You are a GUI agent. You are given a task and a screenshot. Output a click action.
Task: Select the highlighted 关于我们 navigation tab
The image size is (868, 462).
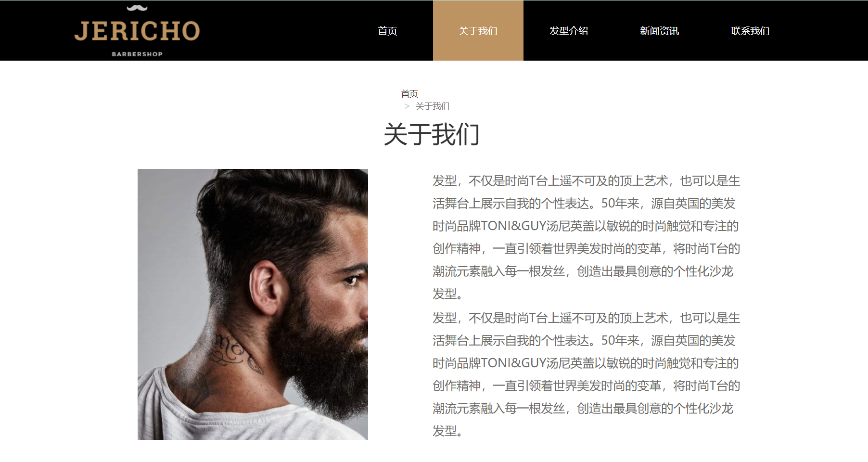click(x=478, y=31)
